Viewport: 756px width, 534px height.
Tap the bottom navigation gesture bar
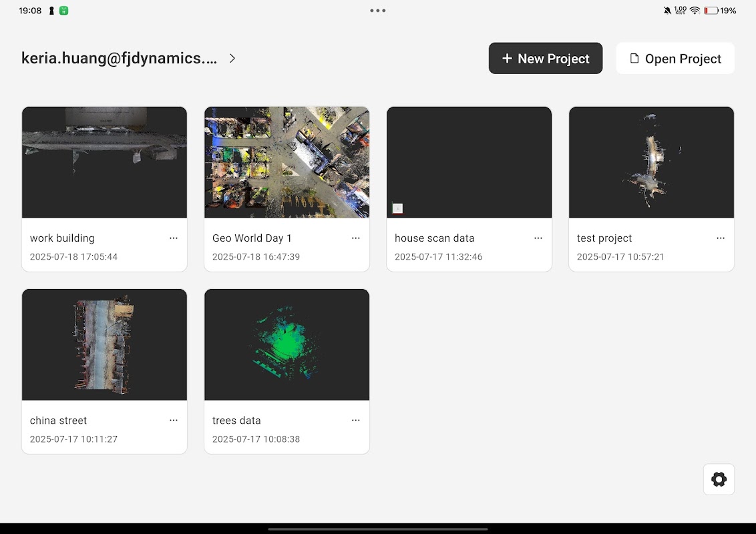(377, 529)
